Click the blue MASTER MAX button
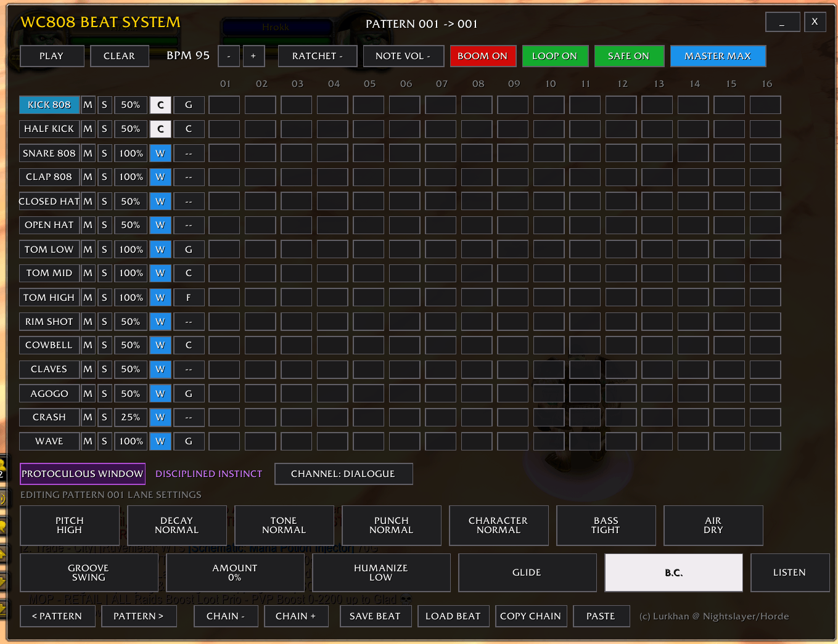838x644 pixels. (x=718, y=56)
